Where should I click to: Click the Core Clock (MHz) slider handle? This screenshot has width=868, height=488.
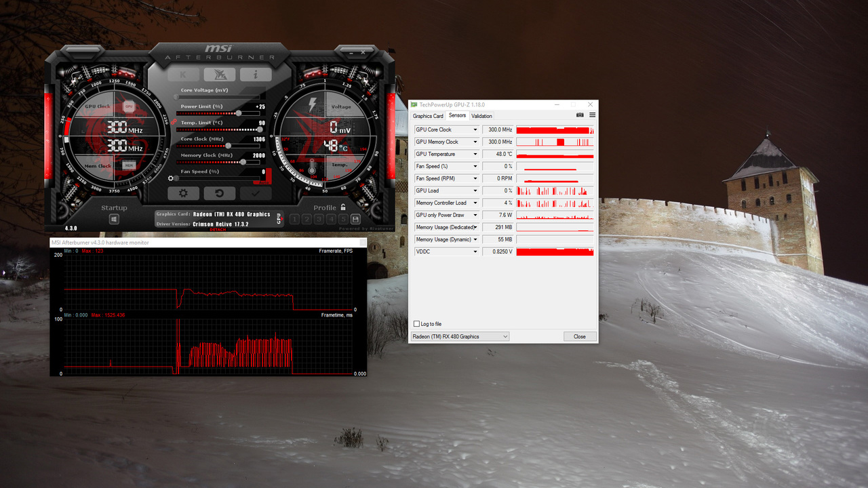228,146
